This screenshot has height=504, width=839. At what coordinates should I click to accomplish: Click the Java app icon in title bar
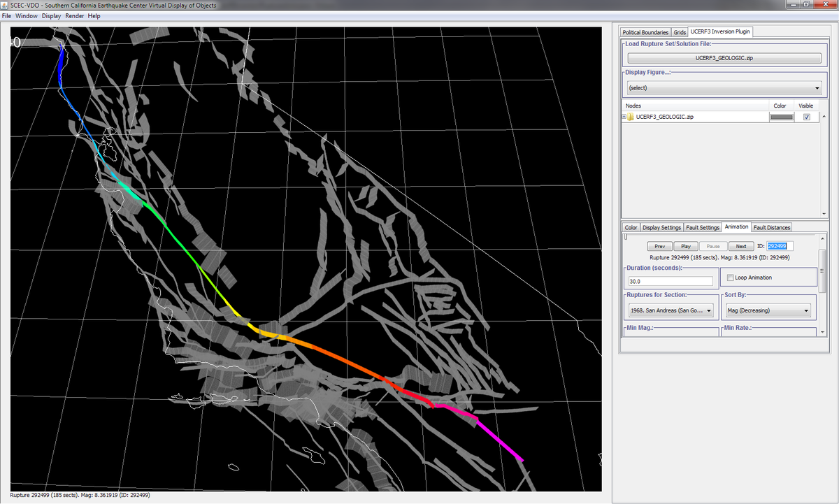pyautogui.click(x=6, y=6)
